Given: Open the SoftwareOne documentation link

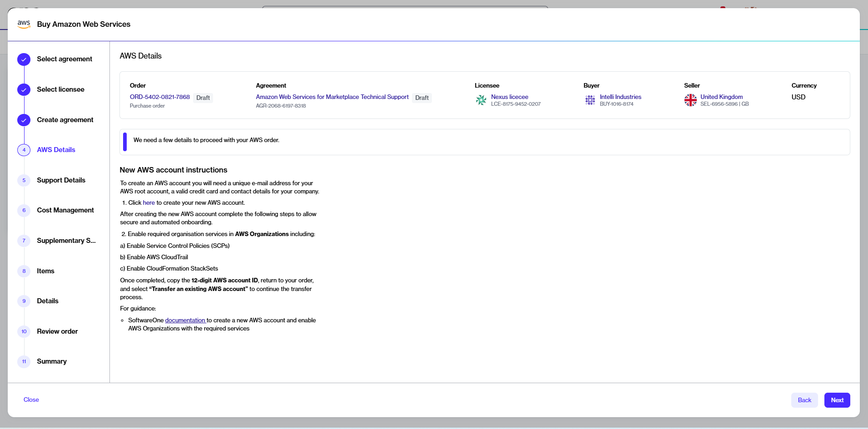Looking at the screenshot, I should [185, 321].
